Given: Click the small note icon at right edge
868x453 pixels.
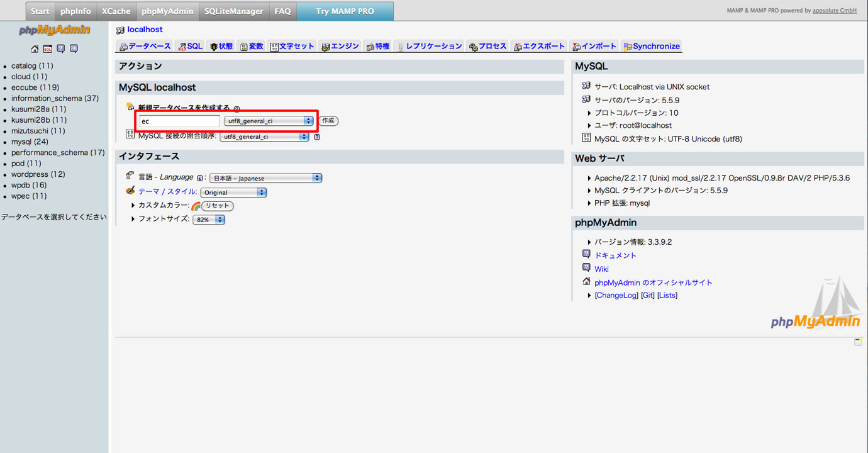Looking at the screenshot, I should coord(858,342).
